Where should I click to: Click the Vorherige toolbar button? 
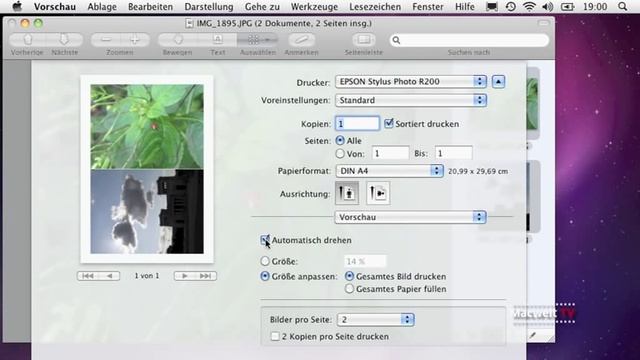click(x=27, y=40)
